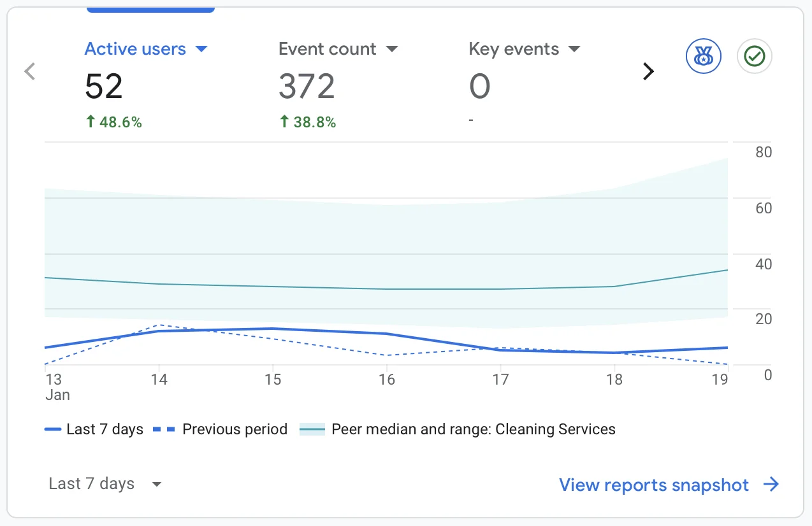Screen dimensions: 812x526
Task: Open the Key events metric dropdown
Action: pyautogui.click(x=574, y=48)
